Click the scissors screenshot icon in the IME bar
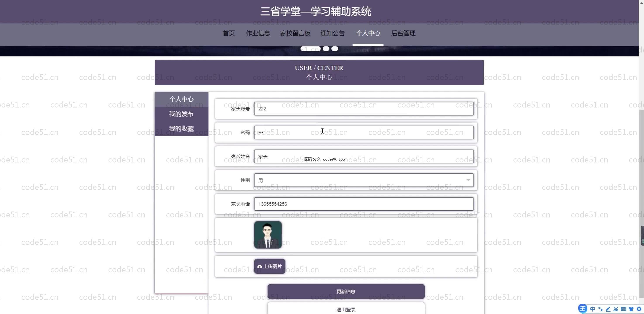Screen dimensions: 644x314 616,309
